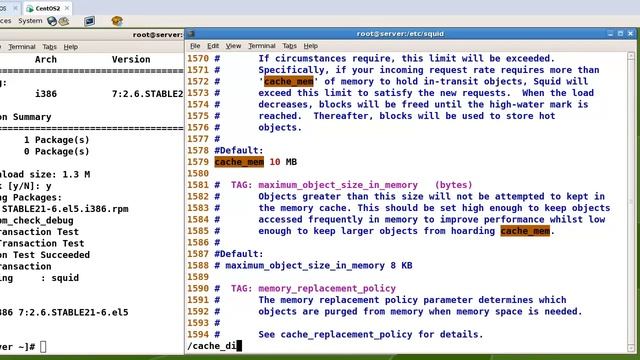Click the scrollbar up arrow in squid terminal

[x=631, y=56]
